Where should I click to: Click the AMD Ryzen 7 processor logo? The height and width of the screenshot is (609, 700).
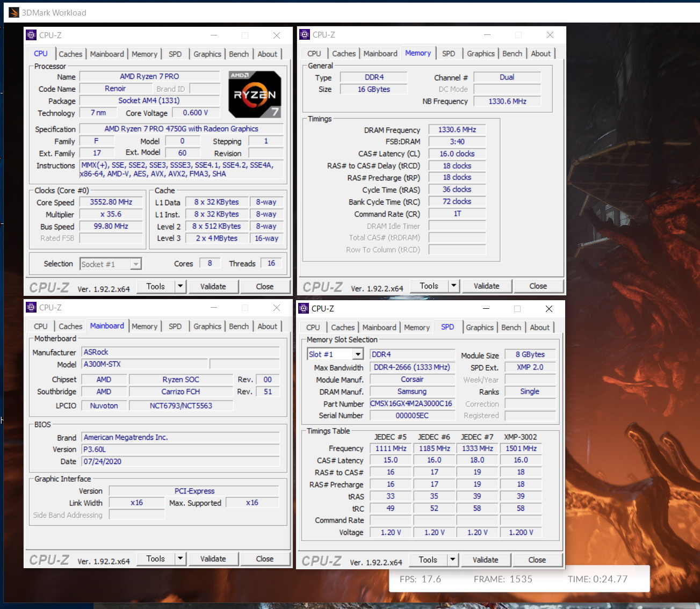[x=255, y=95]
